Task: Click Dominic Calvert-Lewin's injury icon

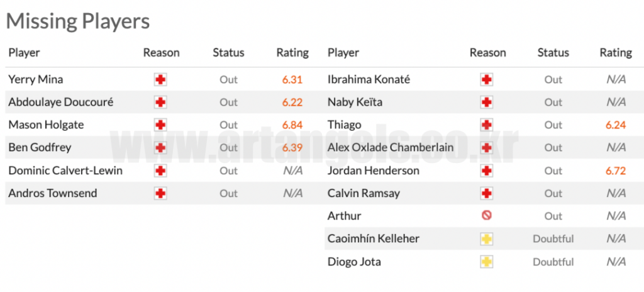Action: point(160,171)
